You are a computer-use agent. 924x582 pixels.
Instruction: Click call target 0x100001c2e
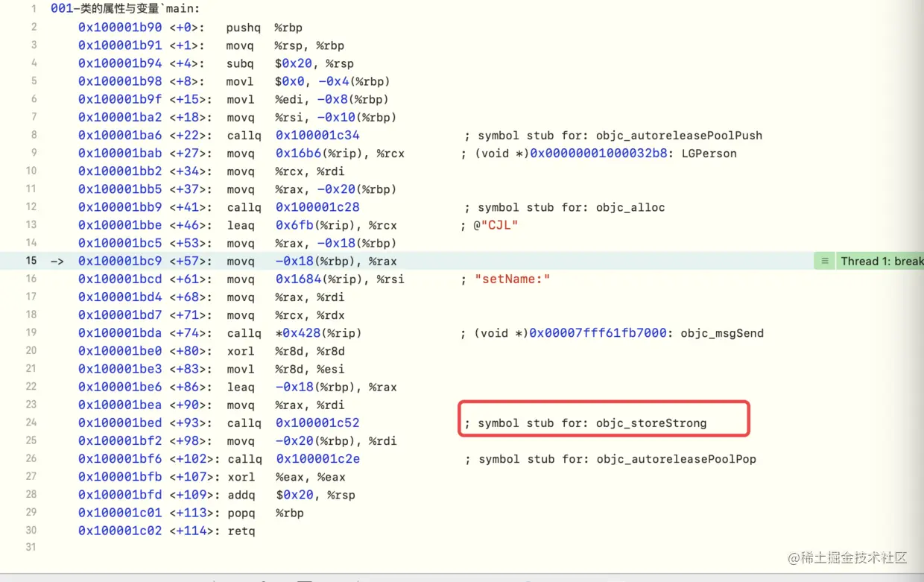318,458
